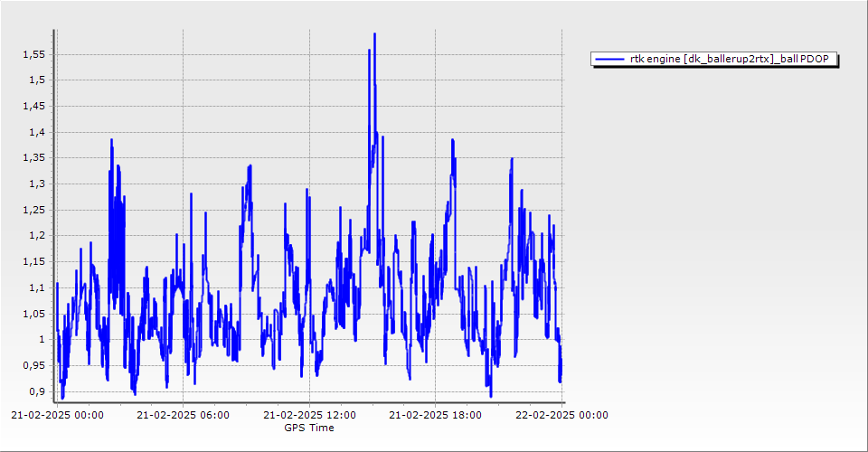Image resolution: width=868 pixels, height=452 pixels.
Task: Click the 21-02-2025 00:00 time label
Action: (x=57, y=415)
